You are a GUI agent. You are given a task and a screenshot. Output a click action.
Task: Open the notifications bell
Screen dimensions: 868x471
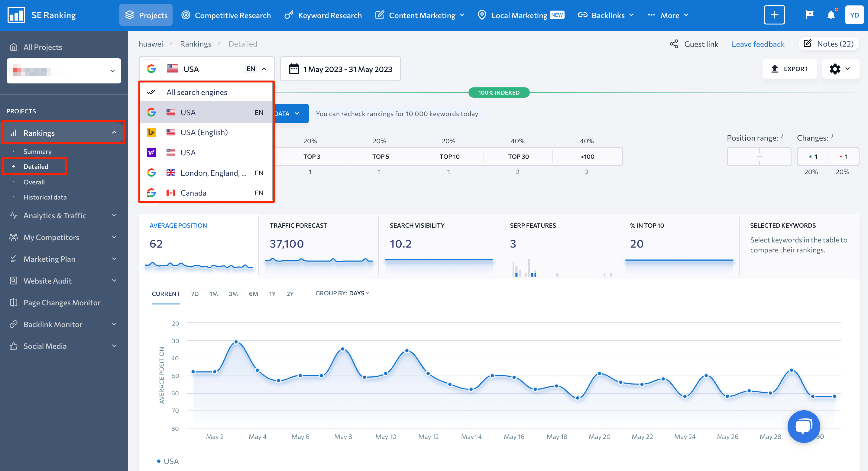click(831, 15)
